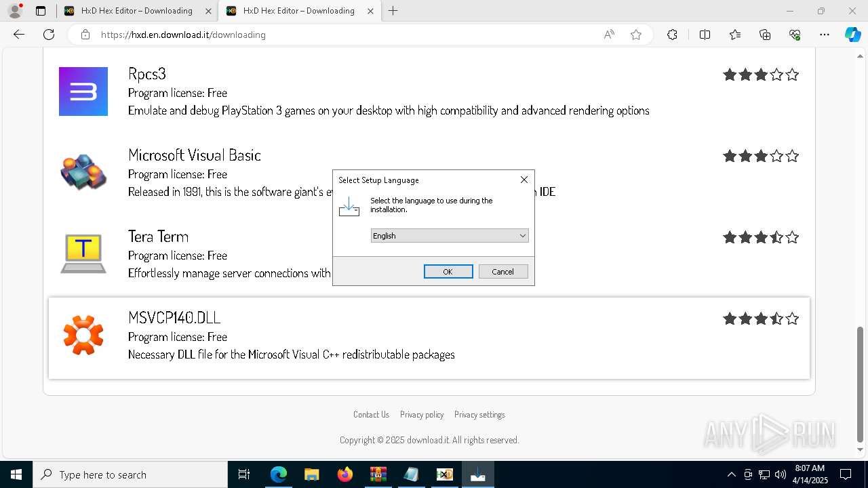Click the page vertical scrollbar thumb
The image size is (868, 488).
pyautogui.click(x=861, y=384)
